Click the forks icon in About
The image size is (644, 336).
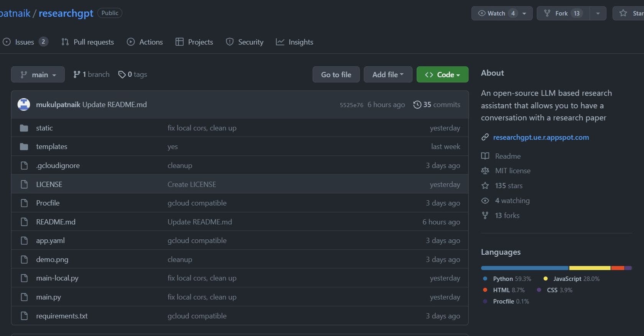click(485, 216)
